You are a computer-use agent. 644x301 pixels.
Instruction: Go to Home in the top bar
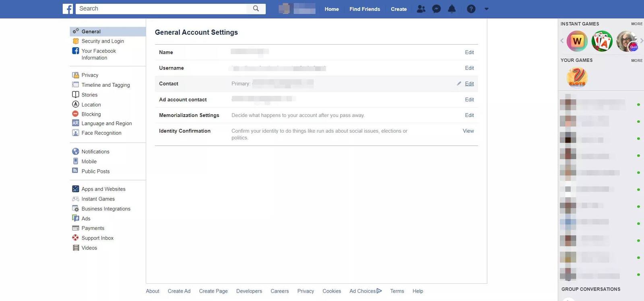point(332,9)
